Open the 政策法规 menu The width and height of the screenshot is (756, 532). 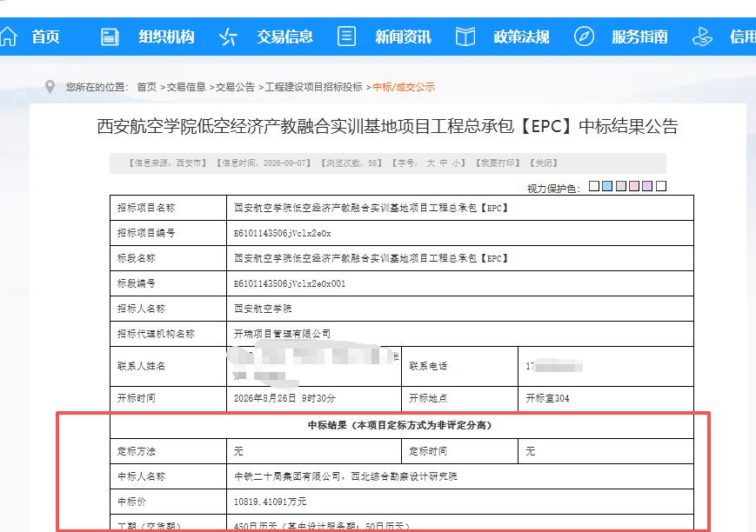pyautogui.click(x=521, y=37)
